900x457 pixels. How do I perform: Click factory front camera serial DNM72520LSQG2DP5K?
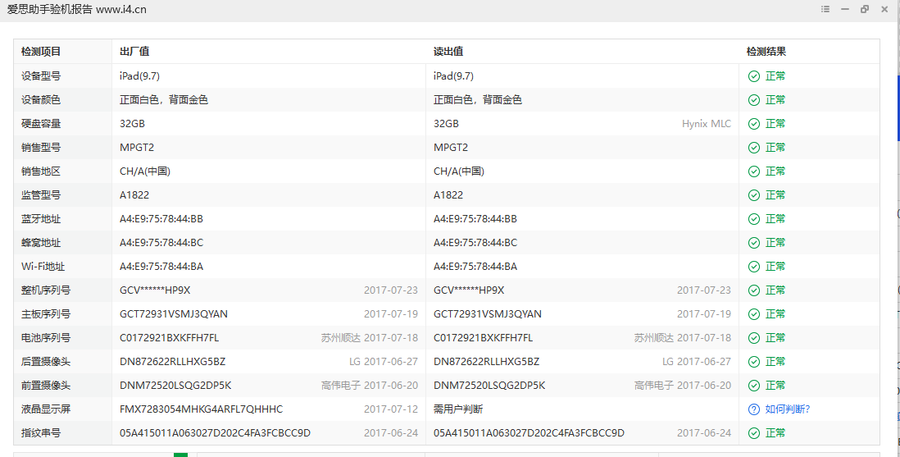tap(176, 386)
